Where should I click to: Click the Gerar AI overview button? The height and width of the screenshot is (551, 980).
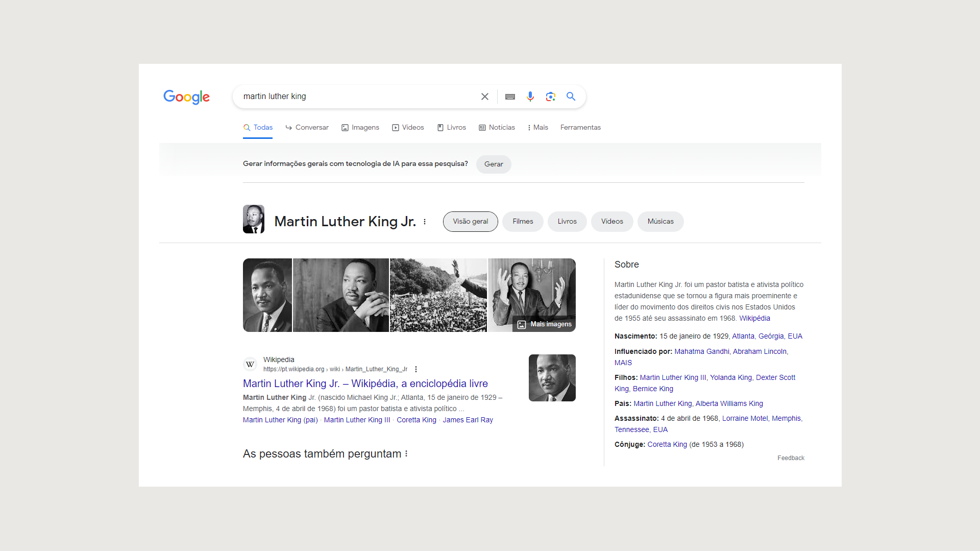[494, 164]
